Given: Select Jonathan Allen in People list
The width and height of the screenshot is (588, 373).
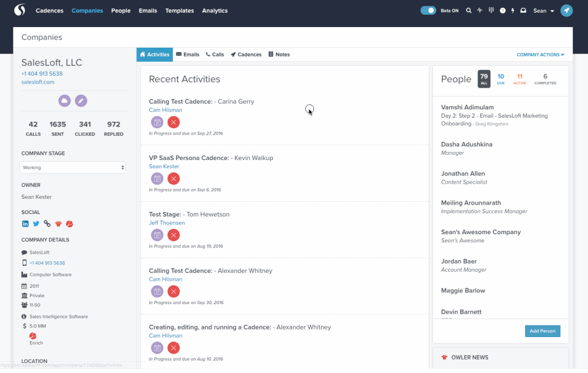Looking at the screenshot, I should [463, 174].
